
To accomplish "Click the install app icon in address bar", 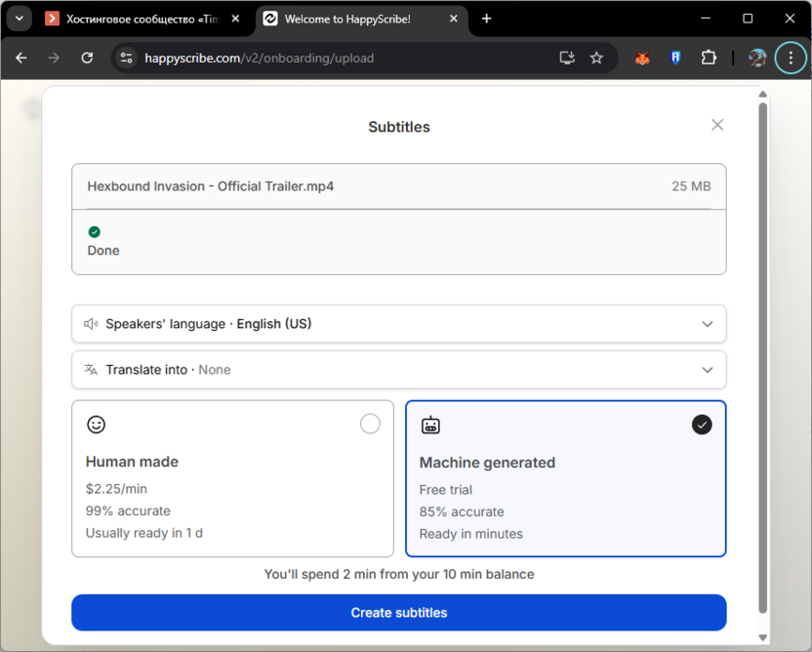I will (567, 58).
